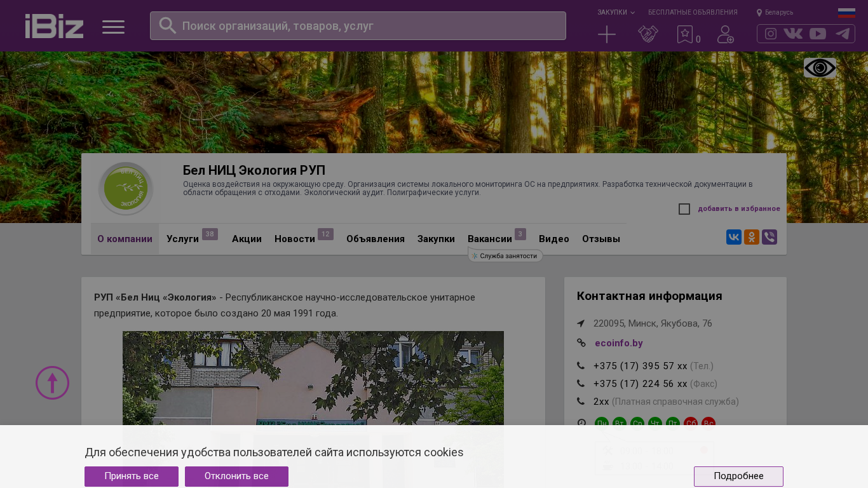868x488 pixels.
Task: Open the Вакансии tab
Action: [x=490, y=239]
